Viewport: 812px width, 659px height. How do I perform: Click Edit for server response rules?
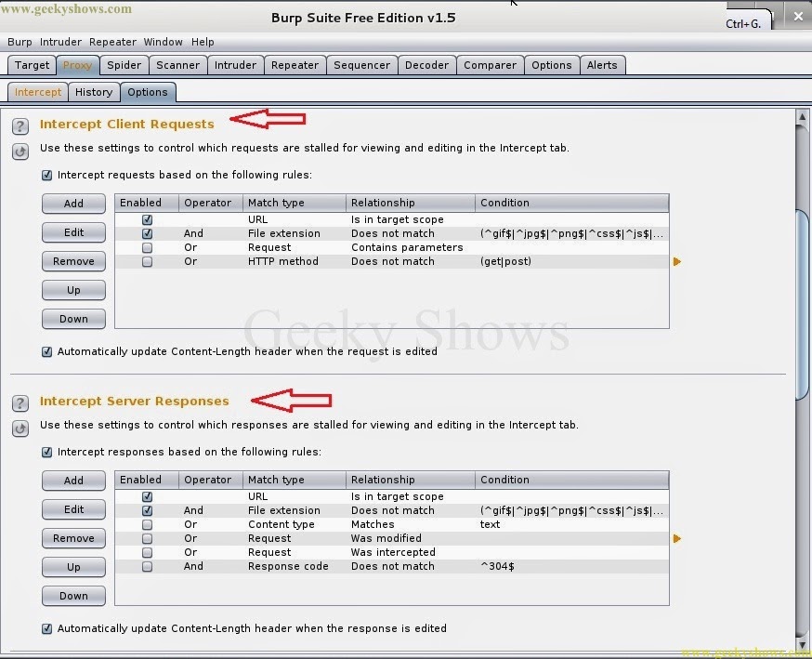click(x=73, y=509)
